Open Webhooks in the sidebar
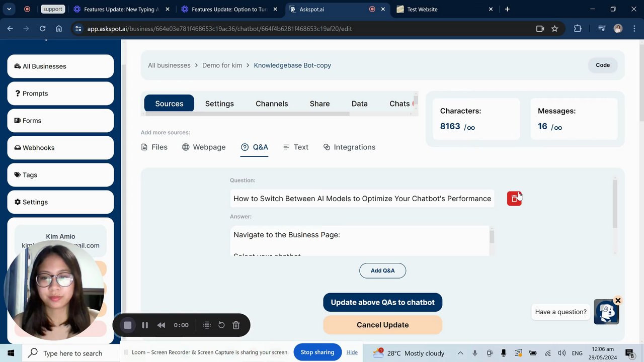 click(x=60, y=148)
